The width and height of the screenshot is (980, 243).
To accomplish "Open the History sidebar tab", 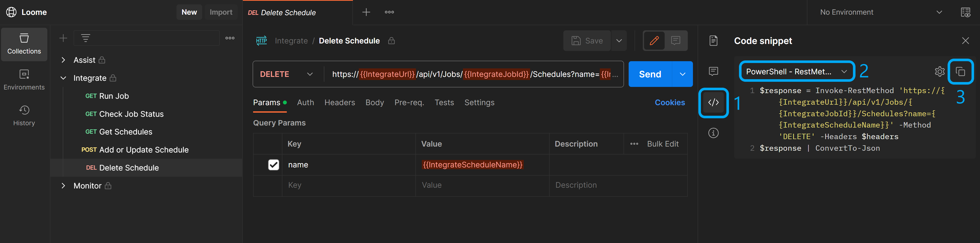I will coord(24,116).
